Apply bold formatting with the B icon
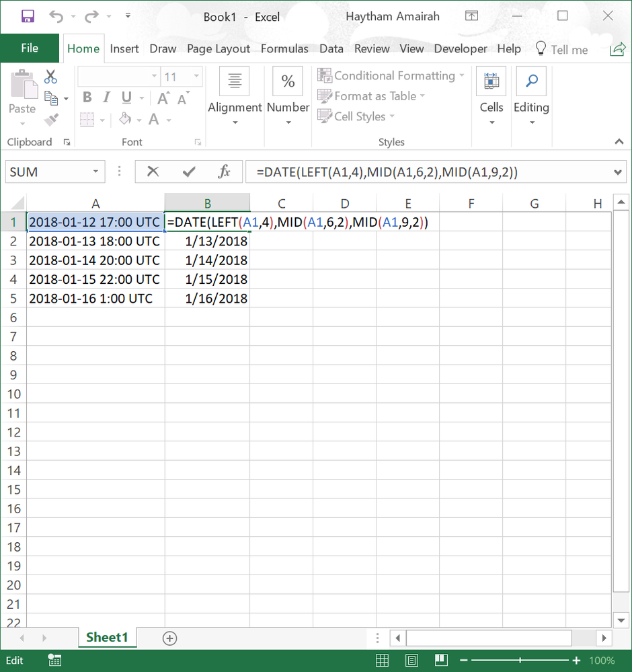 [x=86, y=97]
